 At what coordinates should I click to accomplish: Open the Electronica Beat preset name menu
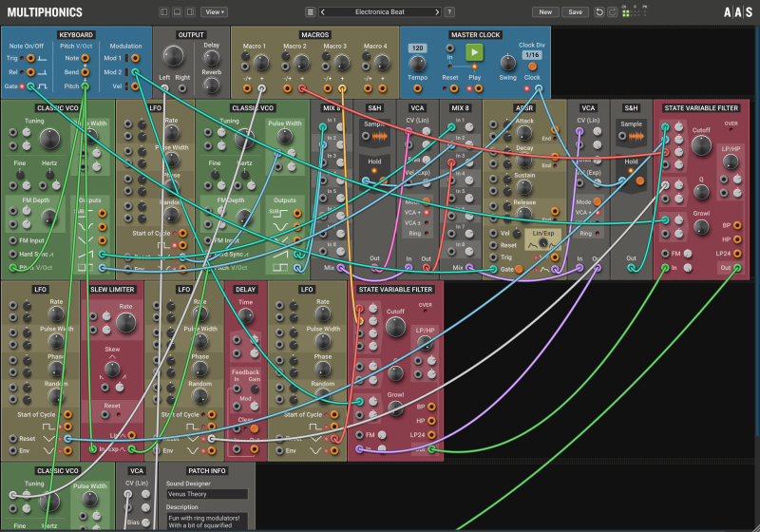(379, 12)
